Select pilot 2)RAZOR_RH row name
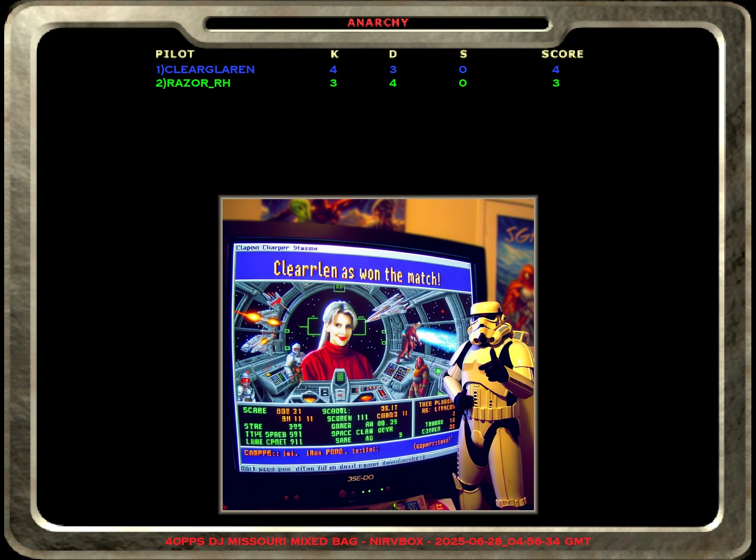Image resolution: width=756 pixels, height=560 pixels. (193, 83)
